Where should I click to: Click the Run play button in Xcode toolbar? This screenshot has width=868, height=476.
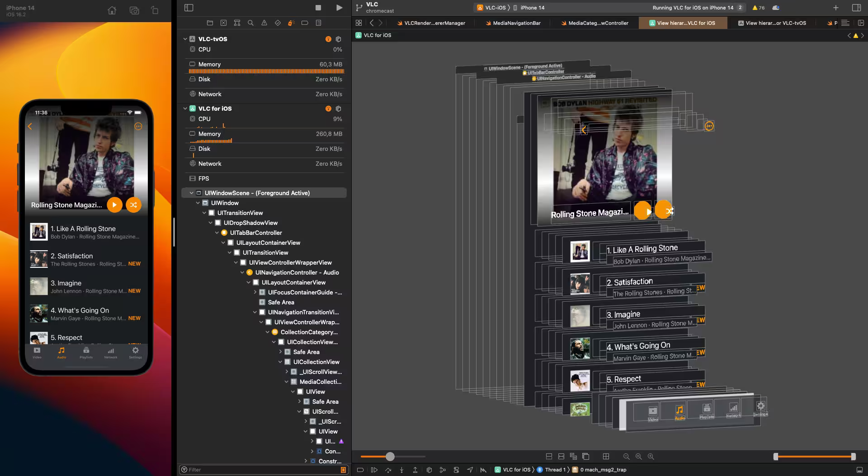(339, 8)
